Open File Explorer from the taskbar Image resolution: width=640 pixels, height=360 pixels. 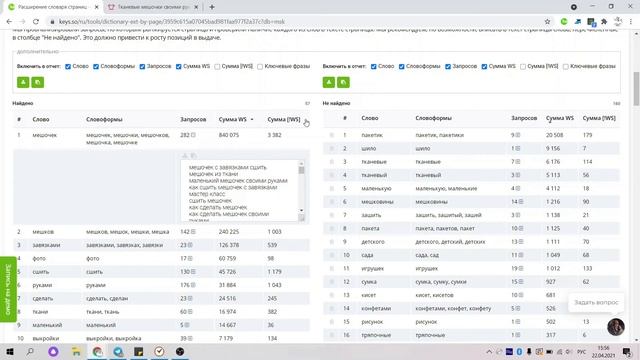pyautogui.click(x=76, y=351)
